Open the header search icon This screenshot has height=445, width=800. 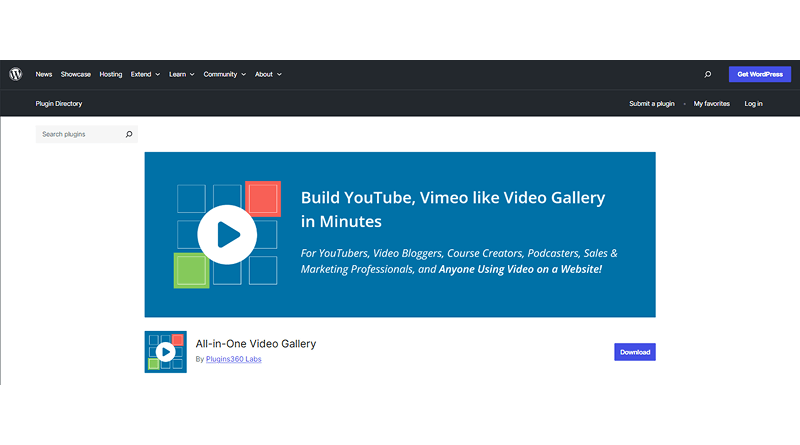[708, 75]
